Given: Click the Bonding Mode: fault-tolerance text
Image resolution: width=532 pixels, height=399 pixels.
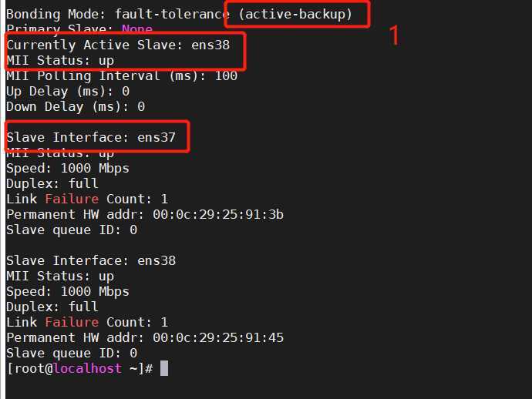Looking at the screenshot, I should click(118, 14).
